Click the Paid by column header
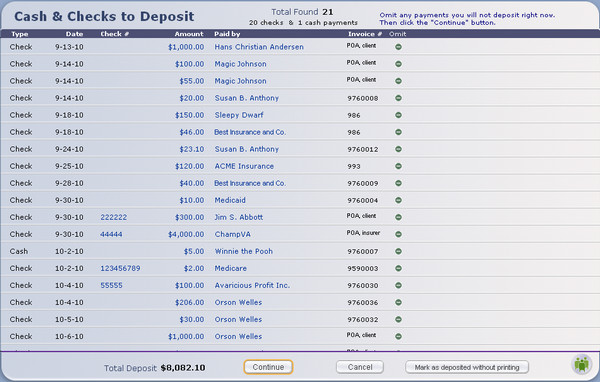The width and height of the screenshot is (600, 382). coord(227,34)
